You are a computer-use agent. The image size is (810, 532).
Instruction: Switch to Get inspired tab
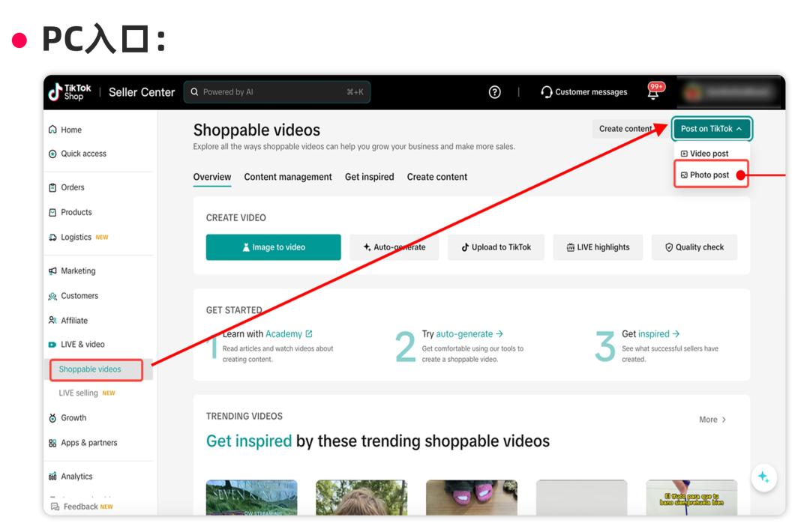(x=369, y=177)
